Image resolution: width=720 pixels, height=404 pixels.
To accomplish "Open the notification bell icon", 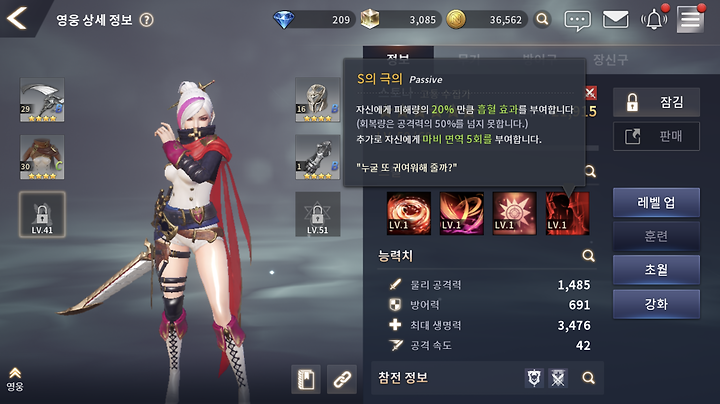I will click(654, 20).
